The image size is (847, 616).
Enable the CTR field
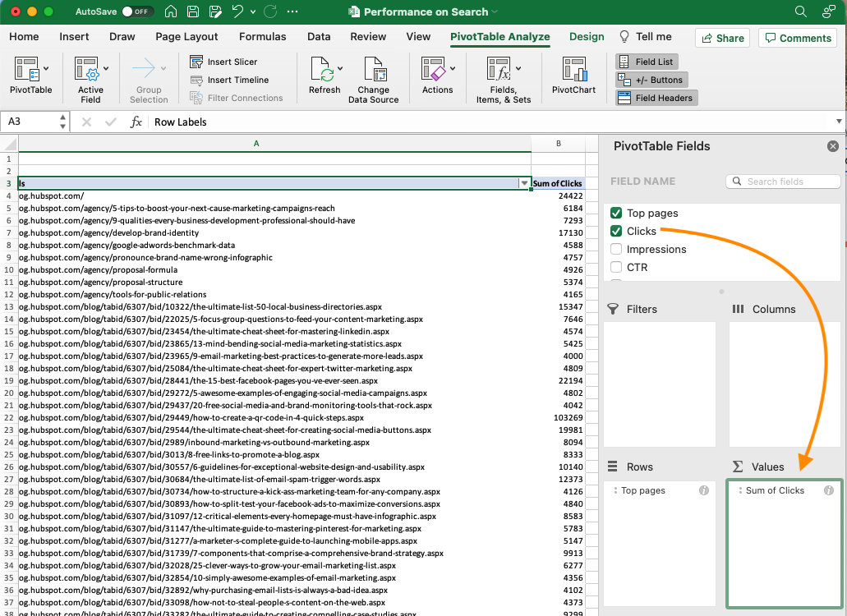[615, 267]
